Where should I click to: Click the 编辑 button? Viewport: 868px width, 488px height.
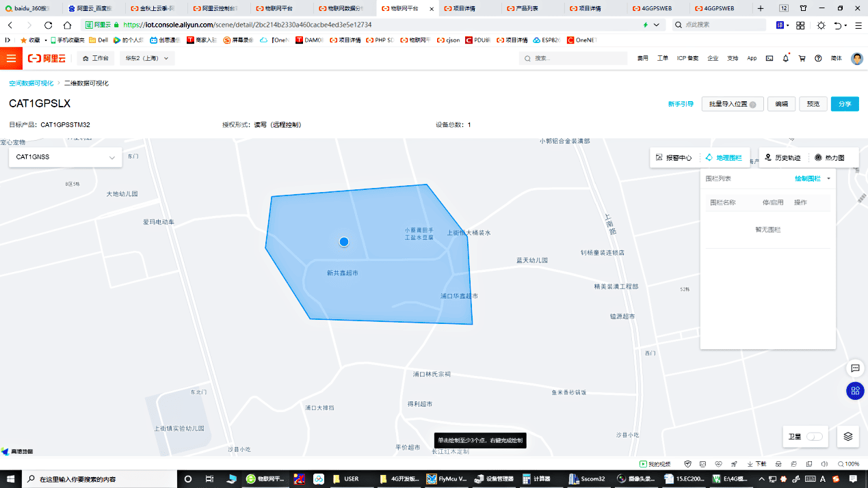[781, 104]
